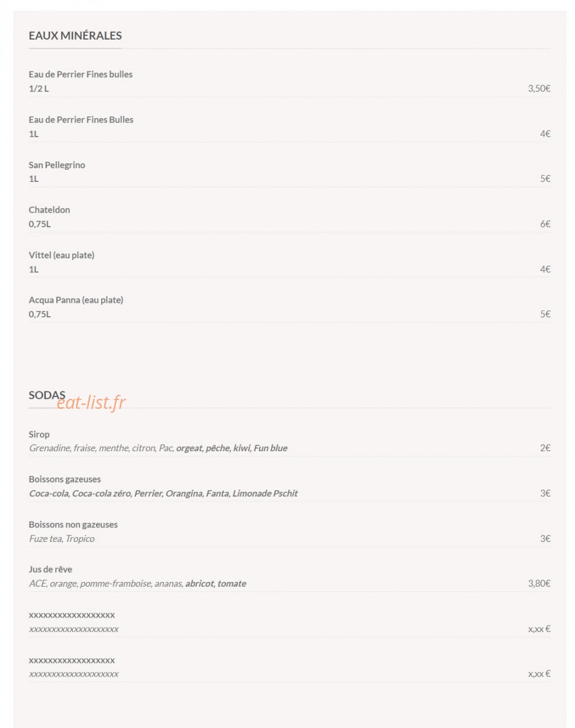Click the first x,xx € placeholder price

539,629
